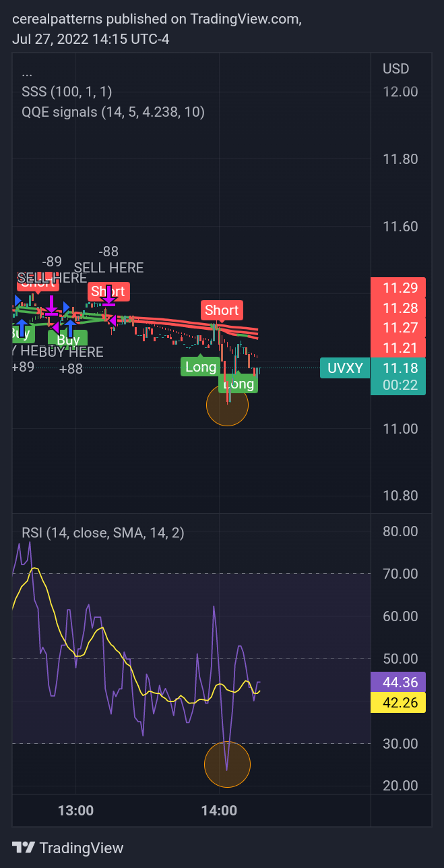This screenshot has height=868, width=444.
Task: Click the 00:22 countdown tag
Action: [400, 385]
